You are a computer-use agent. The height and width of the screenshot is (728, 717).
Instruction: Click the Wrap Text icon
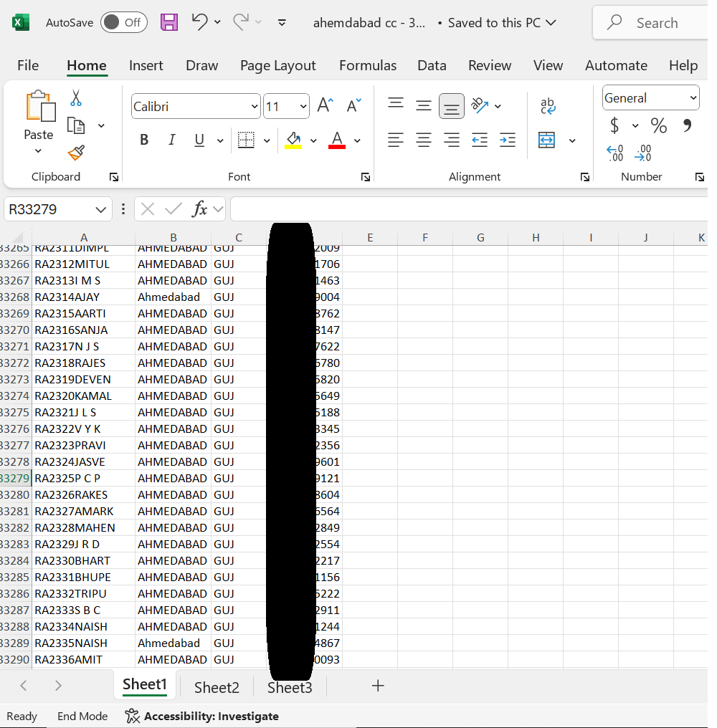[548, 106]
